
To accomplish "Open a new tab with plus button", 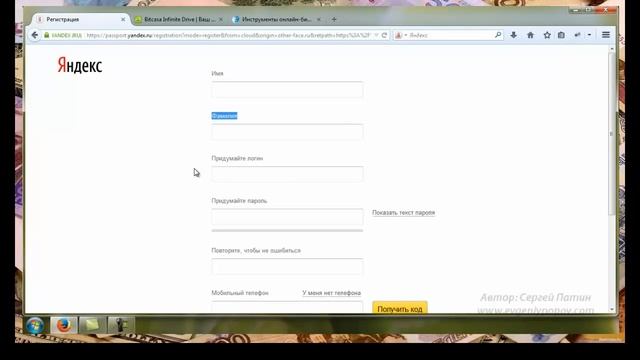I will (x=334, y=19).
